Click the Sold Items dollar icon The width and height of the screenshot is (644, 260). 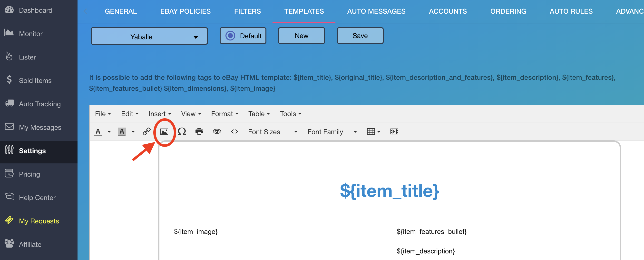[9, 80]
